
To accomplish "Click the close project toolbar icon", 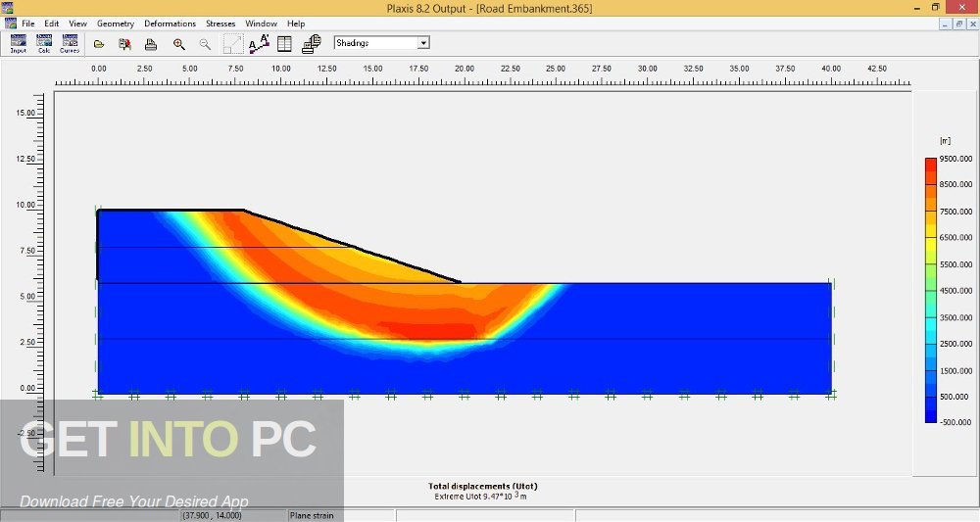I will 125,44.
